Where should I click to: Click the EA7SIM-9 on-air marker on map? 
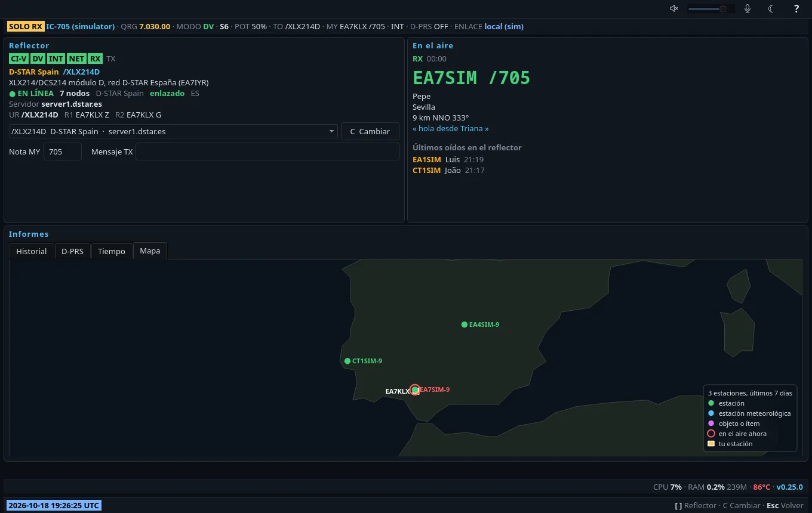(415, 390)
